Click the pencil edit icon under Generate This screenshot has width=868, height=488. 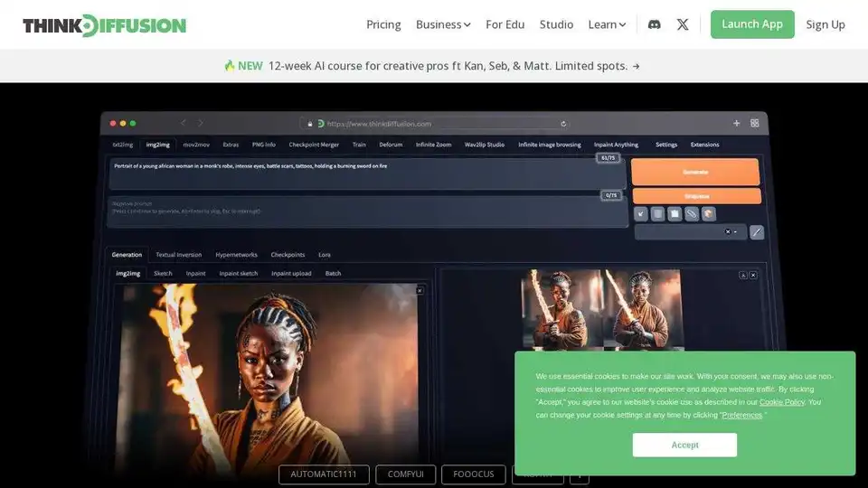757,232
